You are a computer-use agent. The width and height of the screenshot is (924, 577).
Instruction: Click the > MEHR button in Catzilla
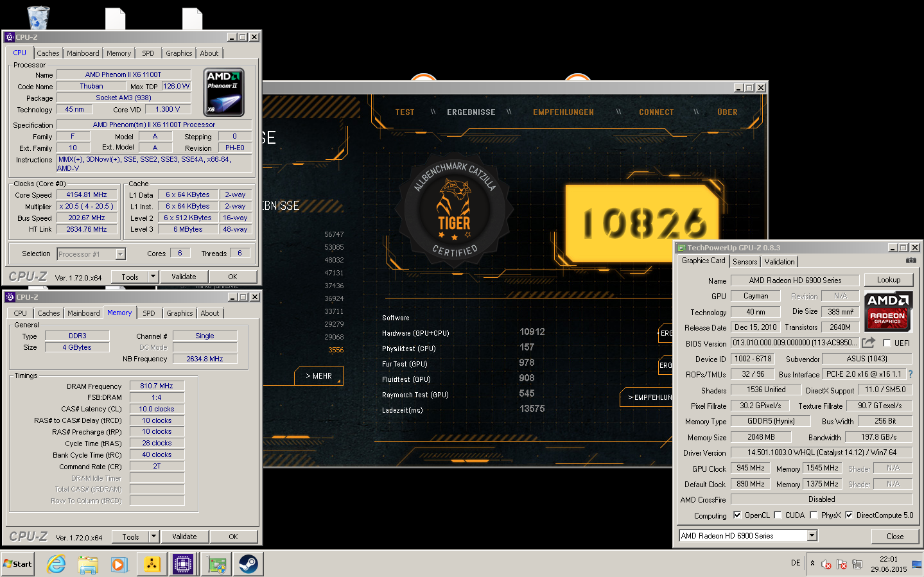[319, 375]
